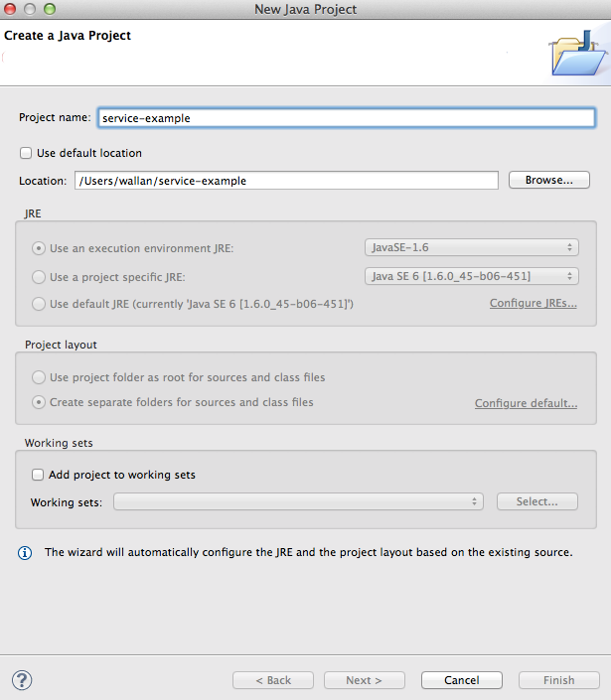
Task: Select Use a project specific JRE option
Action: click(40, 277)
